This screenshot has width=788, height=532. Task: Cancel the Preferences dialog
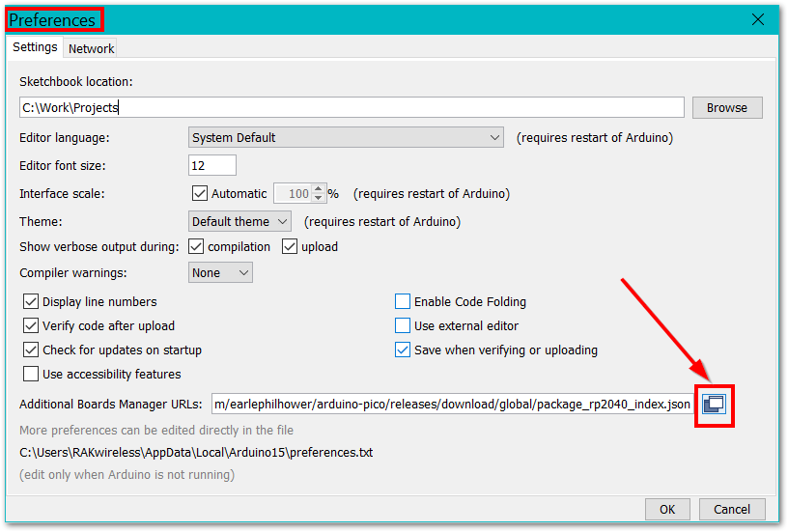pos(732,510)
